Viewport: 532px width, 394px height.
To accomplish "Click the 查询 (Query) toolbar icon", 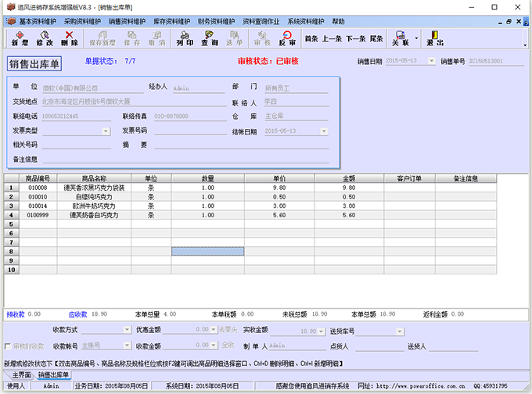I will (x=209, y=38).
